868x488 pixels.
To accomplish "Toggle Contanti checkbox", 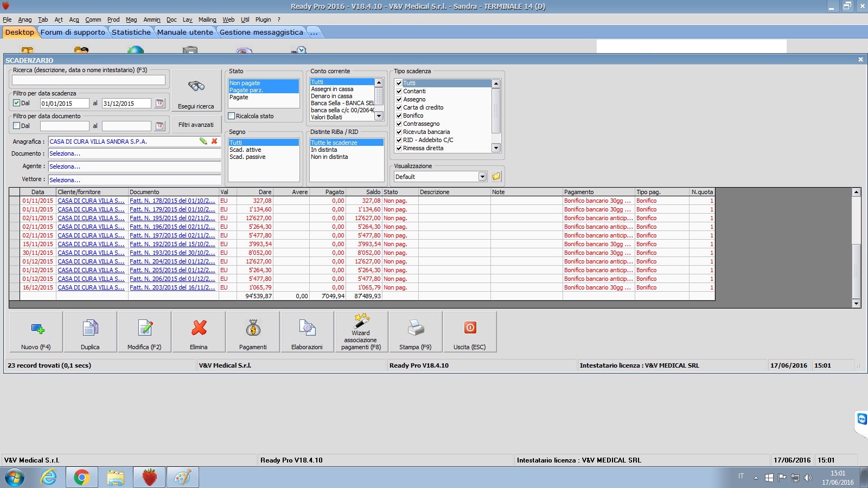I will coord(399,91).
